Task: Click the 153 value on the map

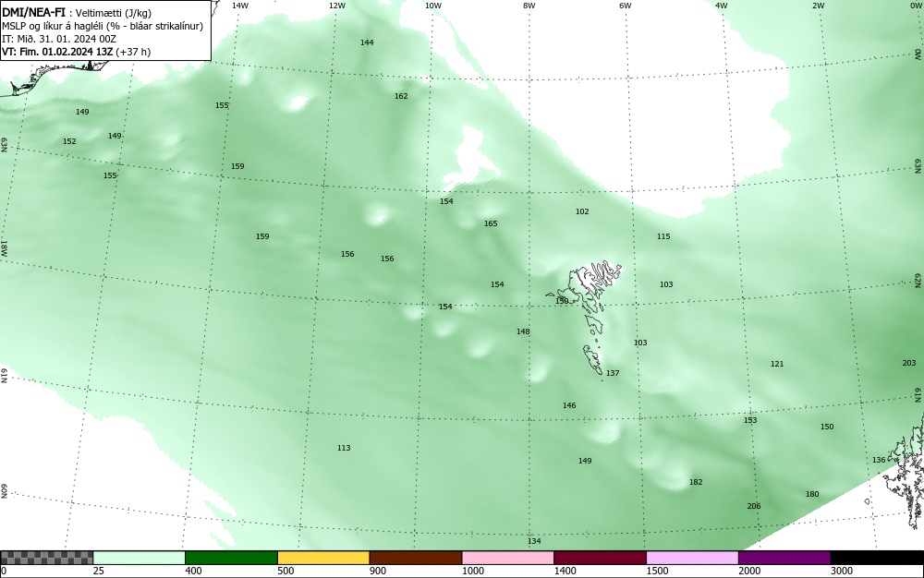Action: tap(749, 420)
